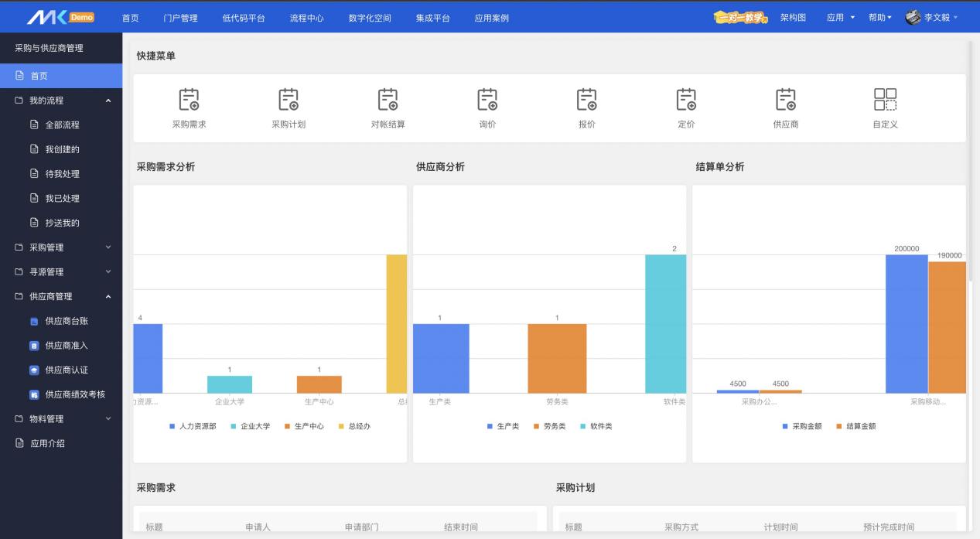The image size is (980, 539).
Task: Click the 对帐结算 quick menu icon
Action: [388, 100]
